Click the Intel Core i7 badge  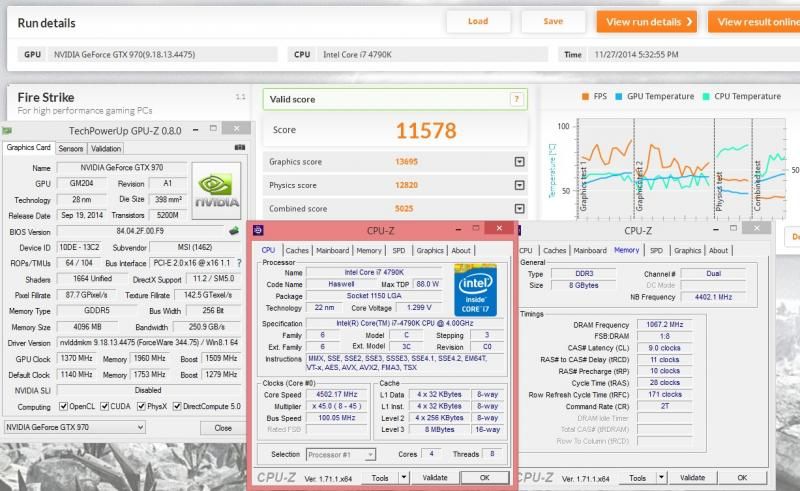476,288
